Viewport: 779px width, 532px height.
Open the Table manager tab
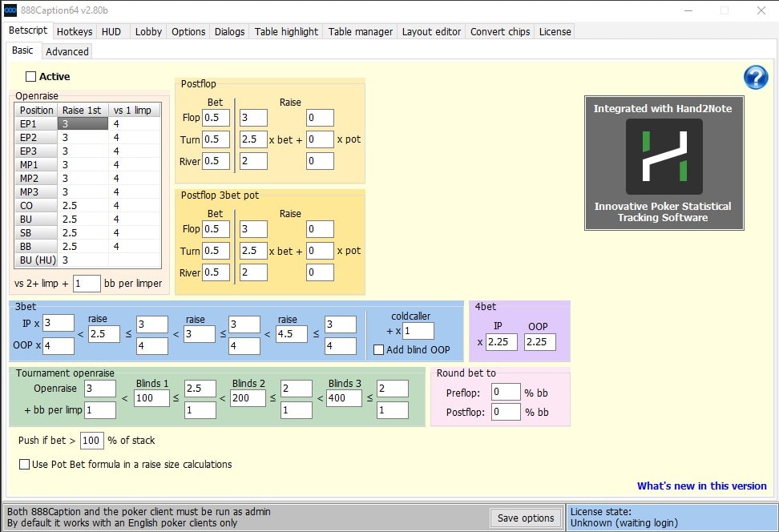tap(360, 32)
